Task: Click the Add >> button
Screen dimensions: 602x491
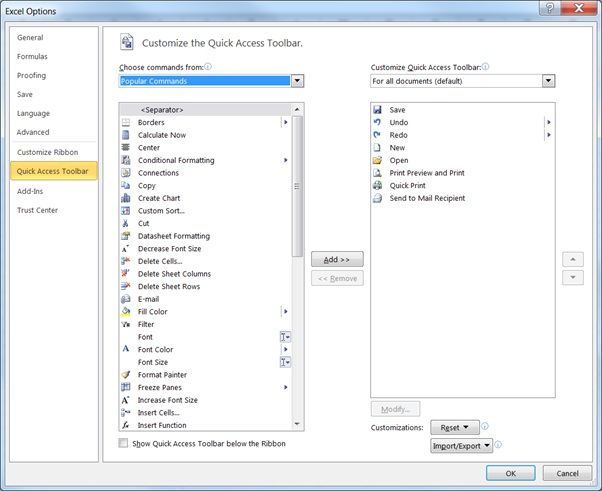Action: tap(337, 260)
